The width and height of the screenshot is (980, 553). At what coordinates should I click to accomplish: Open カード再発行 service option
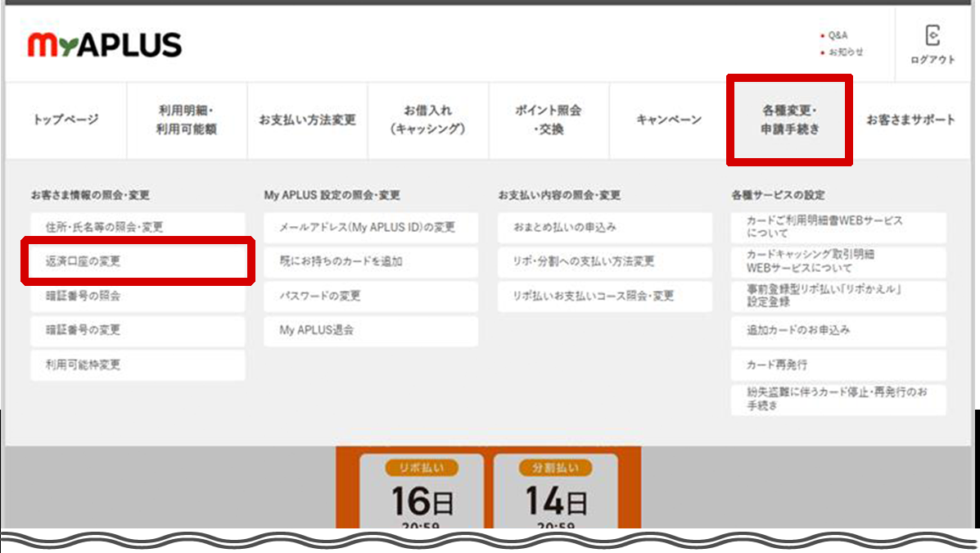point(838,365)
